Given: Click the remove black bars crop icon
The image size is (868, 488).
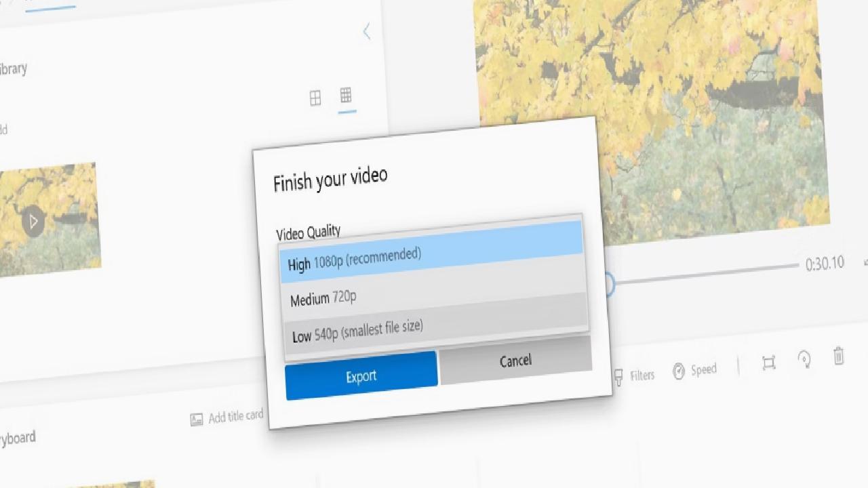Looking at the screenshot, I should pos(768,363).
